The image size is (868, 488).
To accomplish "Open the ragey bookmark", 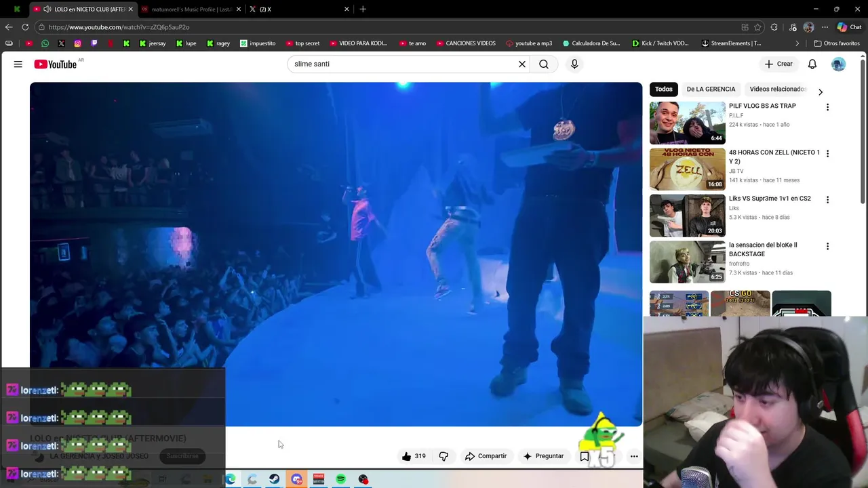I will point(218,43).
